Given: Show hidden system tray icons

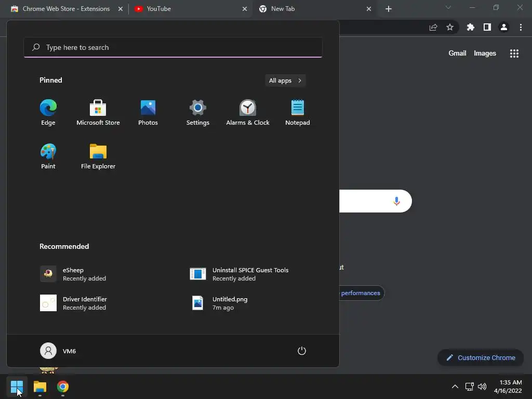Looking at the screenshot, I should [455, 387].
